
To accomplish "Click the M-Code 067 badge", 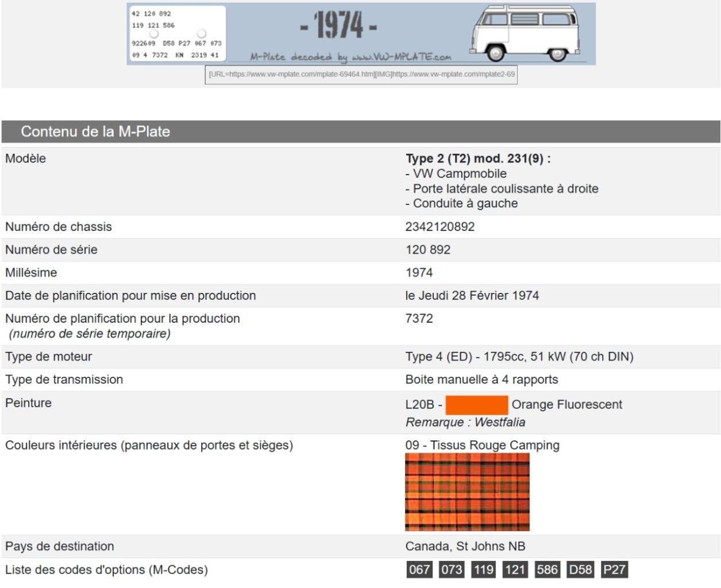I will coord(419,570).
